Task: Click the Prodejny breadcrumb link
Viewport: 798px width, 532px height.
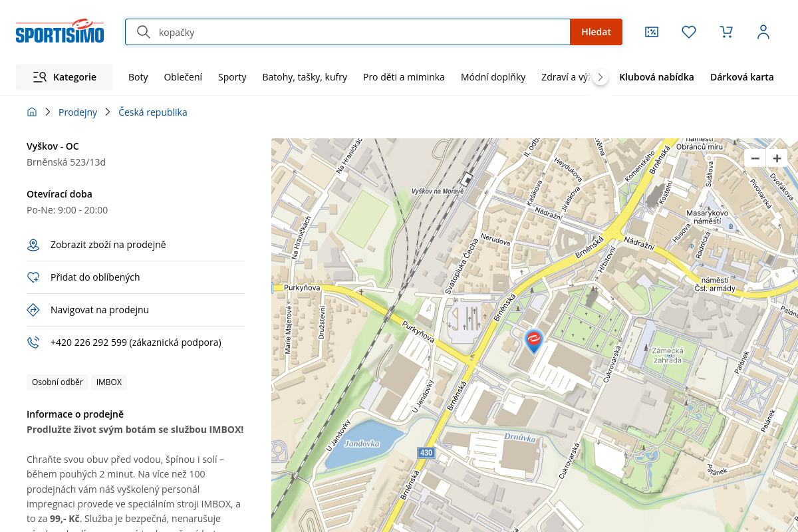Action: (x=78, y=112)
